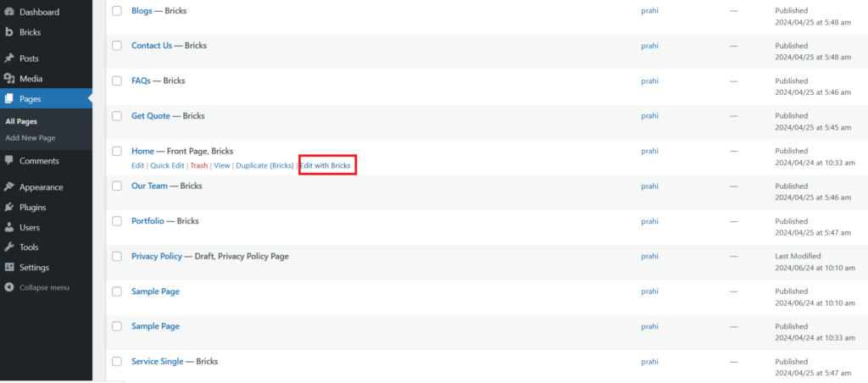Click Edit with Bricks link
This screenshot has width=868, height=383.
point(325,165)
